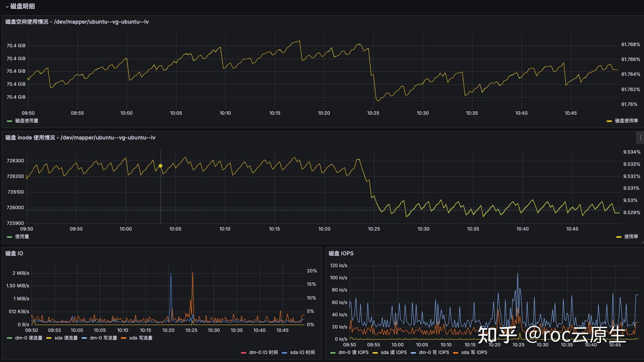Collapse the 磁盘明细 row chevron
The width and height of the screenshot is (644, 362).
7,6
